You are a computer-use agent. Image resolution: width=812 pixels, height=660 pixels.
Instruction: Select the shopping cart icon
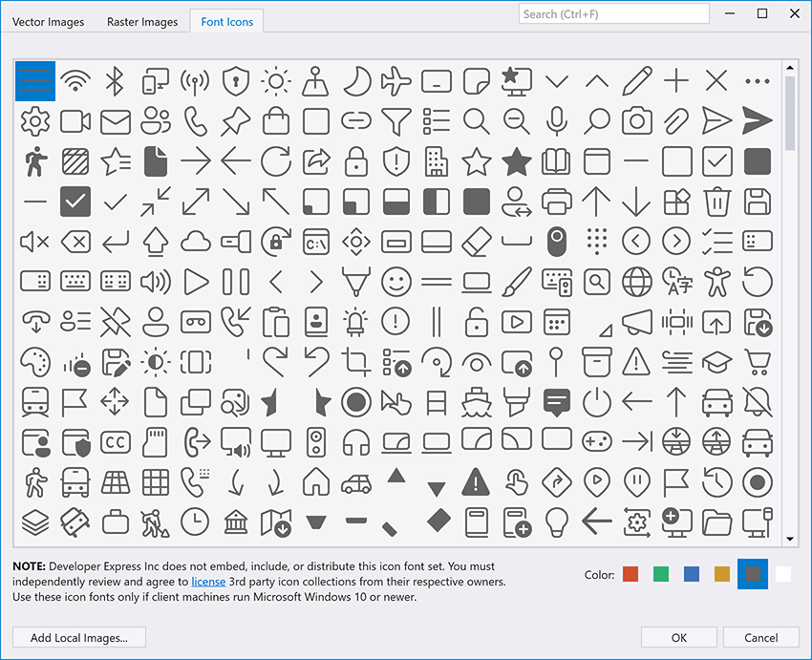[757, 362]
